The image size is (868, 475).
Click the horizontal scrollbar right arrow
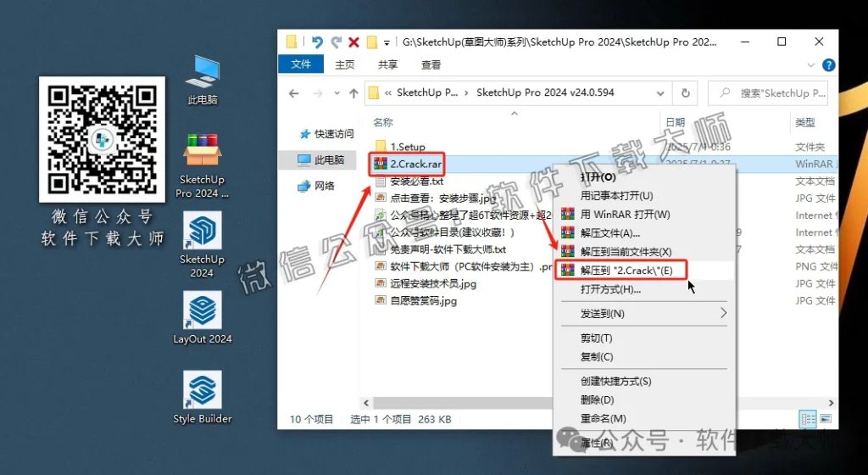point(831,403)
